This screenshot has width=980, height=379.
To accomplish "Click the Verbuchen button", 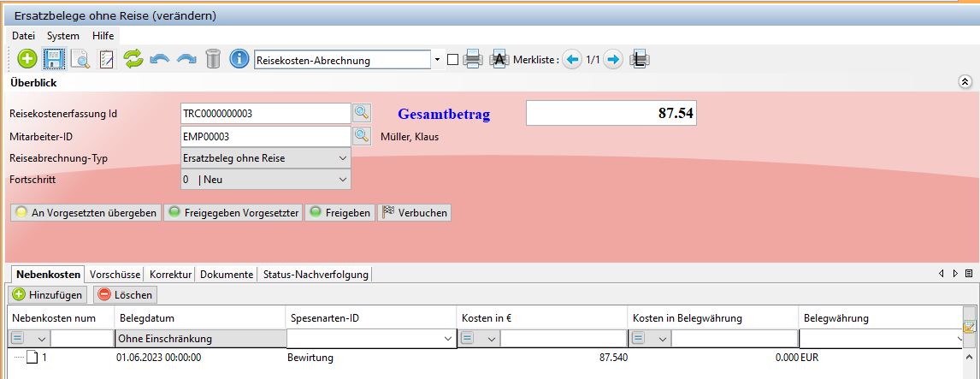I will click(415, 213).
